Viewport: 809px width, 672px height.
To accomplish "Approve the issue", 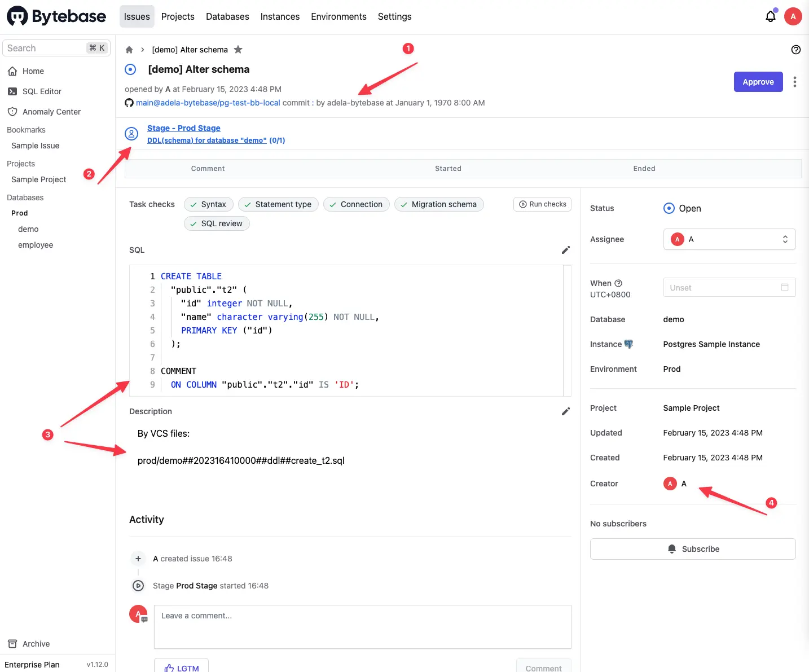I will tap(758, 82).
